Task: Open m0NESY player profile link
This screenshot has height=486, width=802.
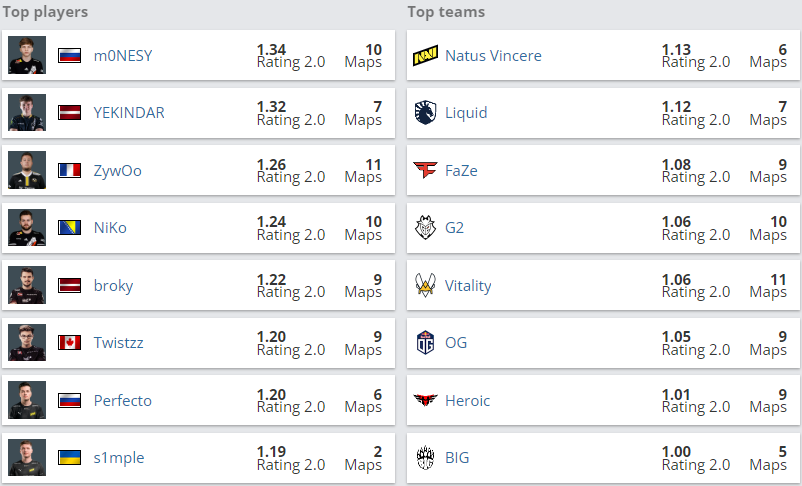Action: tap(123, 55)
